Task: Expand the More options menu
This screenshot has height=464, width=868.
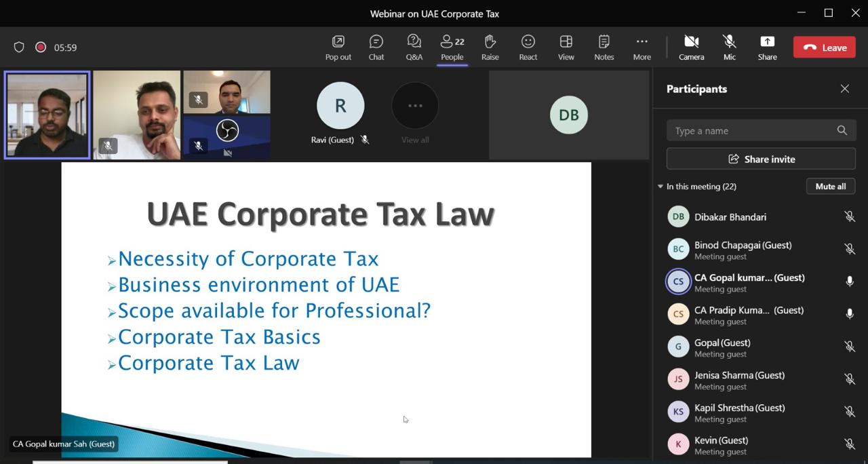Action: (x=642, y=47)
